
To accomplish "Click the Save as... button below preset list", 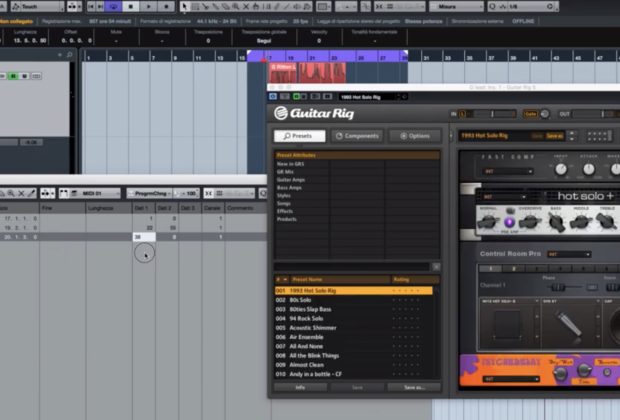I will coord(414,388).
